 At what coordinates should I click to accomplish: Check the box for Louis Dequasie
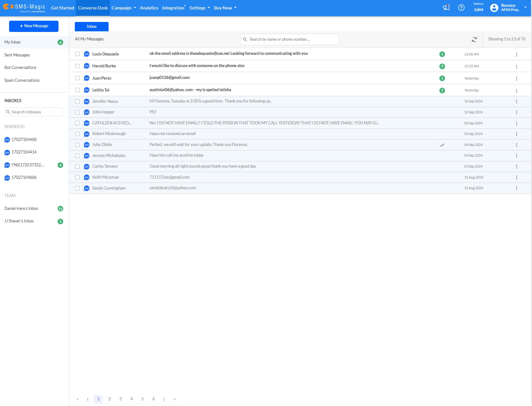coord(77,54)
